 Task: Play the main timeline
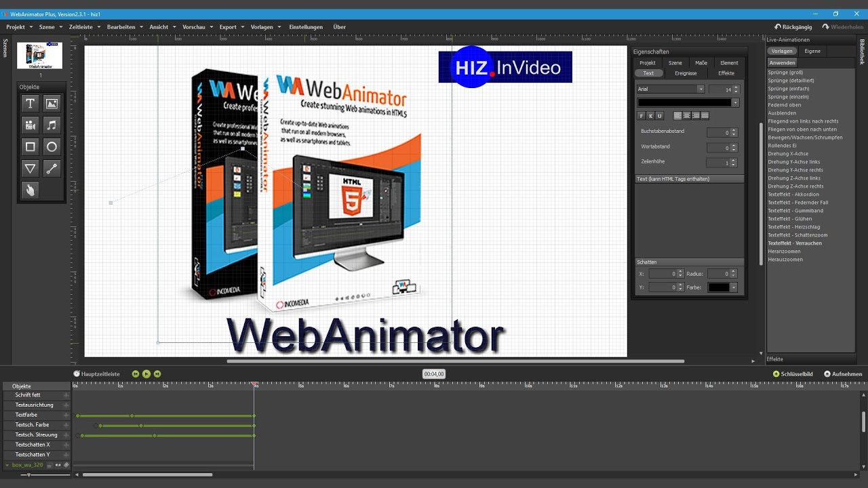(x=146, y=373)
